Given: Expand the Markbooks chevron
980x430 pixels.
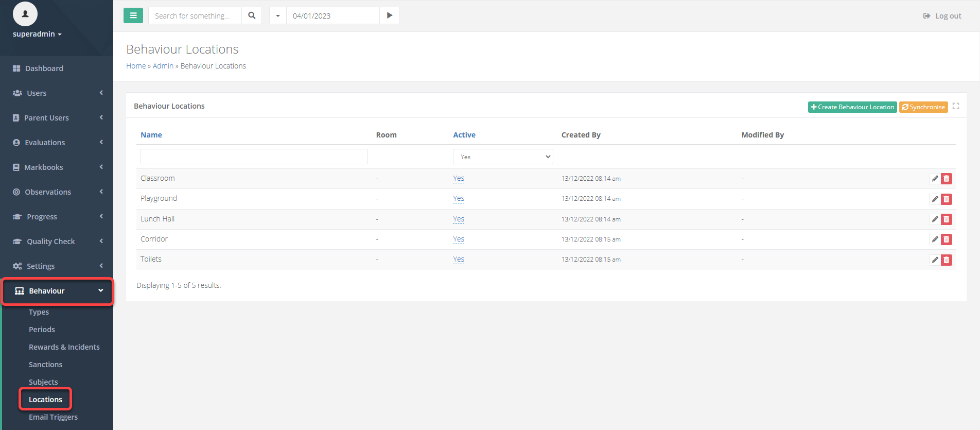Looking at the screenshot, I should pyautogui.click(x=101, y=167).
